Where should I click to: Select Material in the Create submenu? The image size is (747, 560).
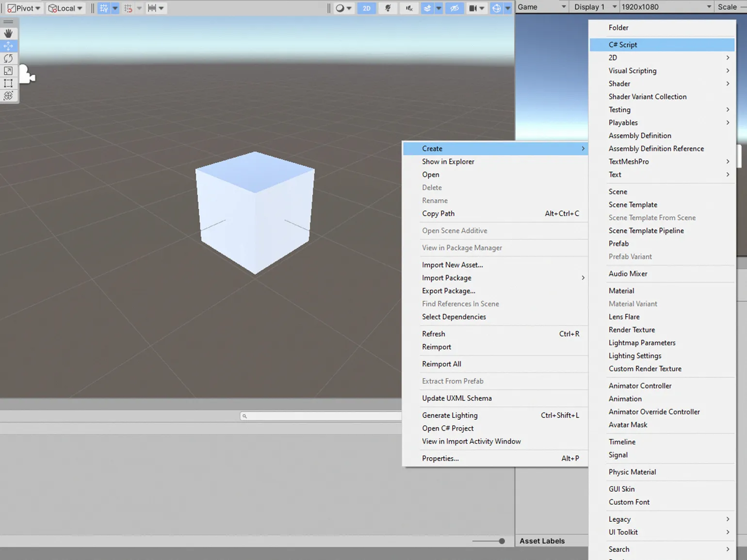621,291
